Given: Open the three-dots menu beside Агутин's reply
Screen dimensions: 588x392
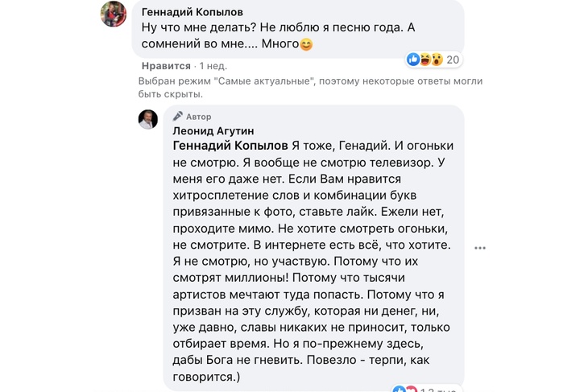Looking at the screenshot, I should [x=480, y=248].
